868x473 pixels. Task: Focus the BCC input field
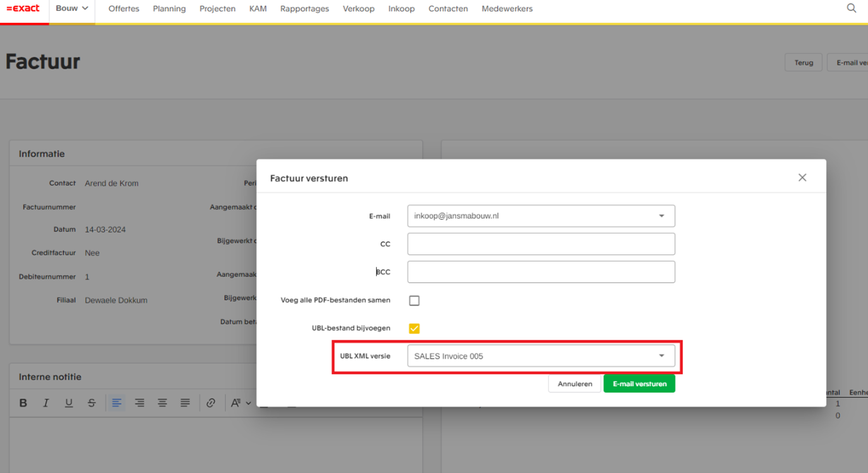[x=541, y=272]
